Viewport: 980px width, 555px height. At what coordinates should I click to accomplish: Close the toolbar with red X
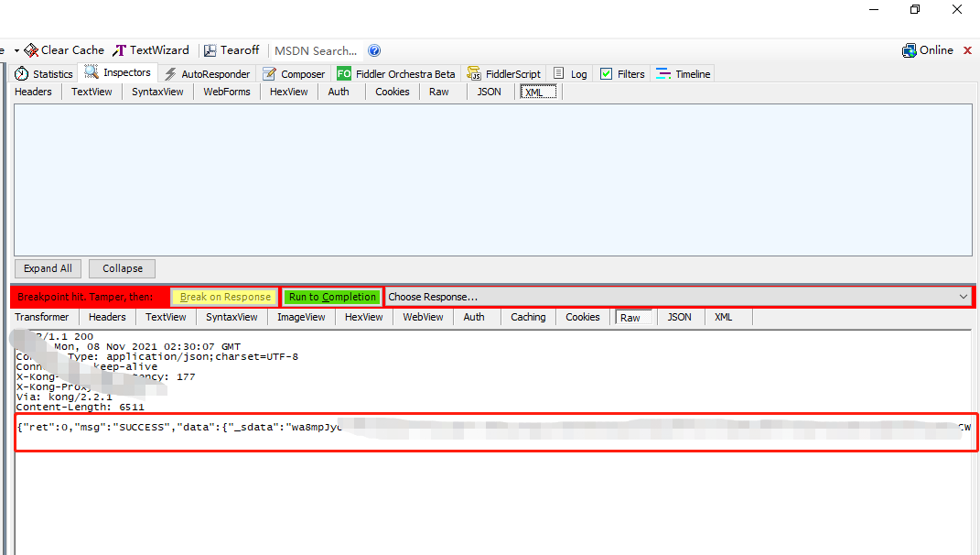[x=967, y=50]
